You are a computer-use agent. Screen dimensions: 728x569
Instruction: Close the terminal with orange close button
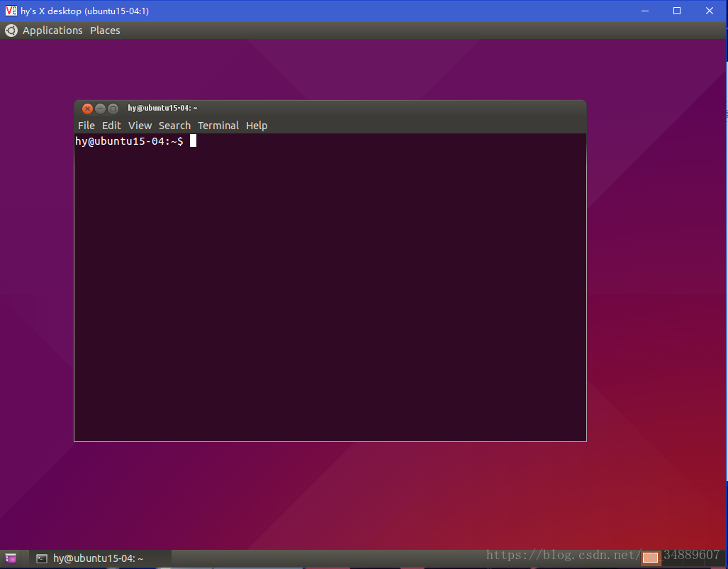[87, 109]
